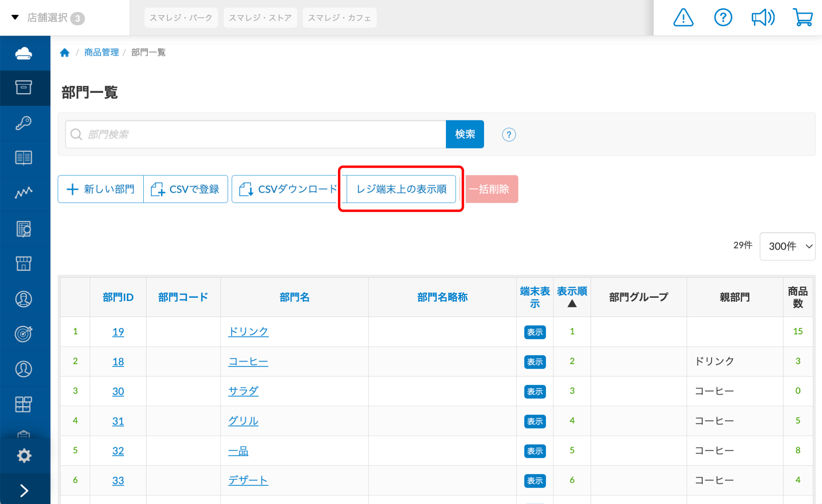822x504 pixels.
Task: Open the settings gear in sidebar
Action: 24,455
